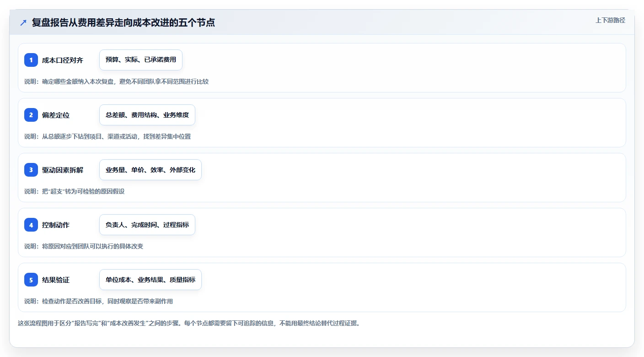Click the 上下游路径 label in header

tap(610, 21)
